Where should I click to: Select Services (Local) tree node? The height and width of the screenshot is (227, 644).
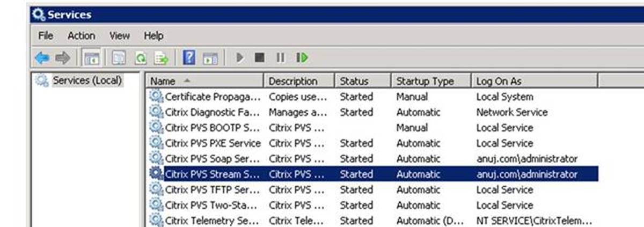click(87, 80)
